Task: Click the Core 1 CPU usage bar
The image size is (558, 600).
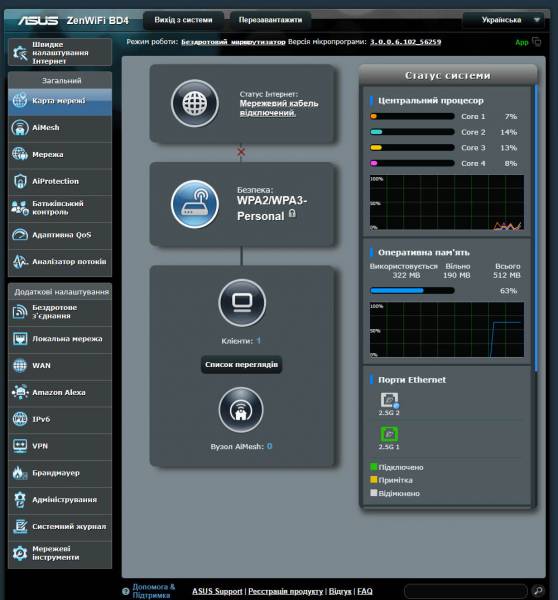Action: [412, 116]
